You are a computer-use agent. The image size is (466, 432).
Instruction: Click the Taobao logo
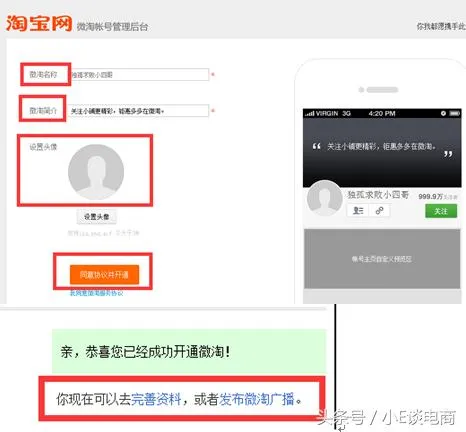pos(39,23)
